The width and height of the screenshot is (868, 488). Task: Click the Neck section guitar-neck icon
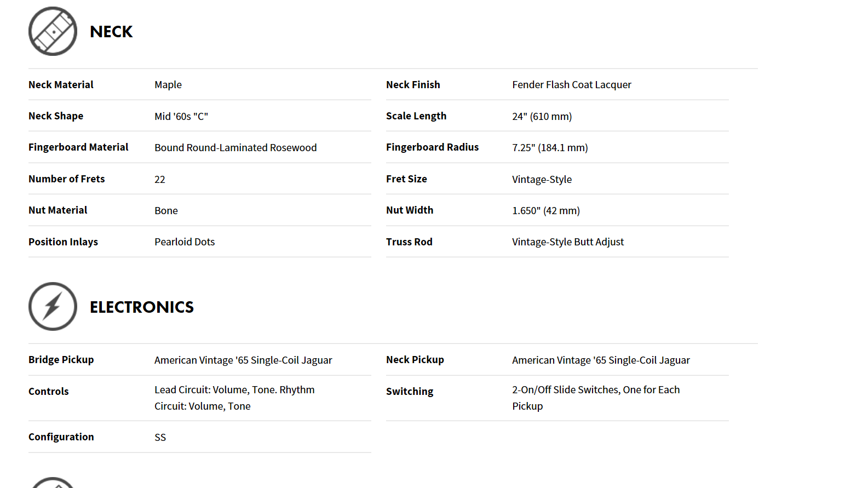[x=53, y=31]
